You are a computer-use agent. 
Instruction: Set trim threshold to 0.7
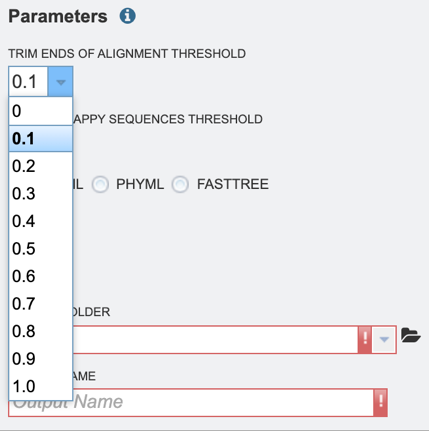click(x=41, y=304)
